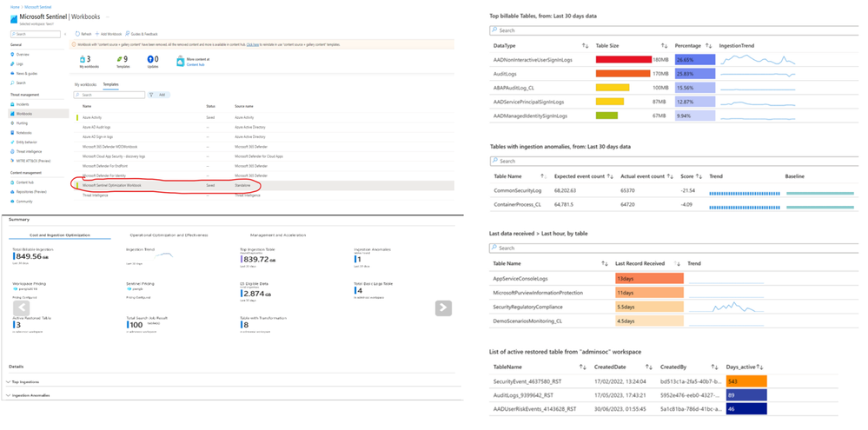Click the 'Click here' banner link
The image size is (868, 430).
pos(253,44)
